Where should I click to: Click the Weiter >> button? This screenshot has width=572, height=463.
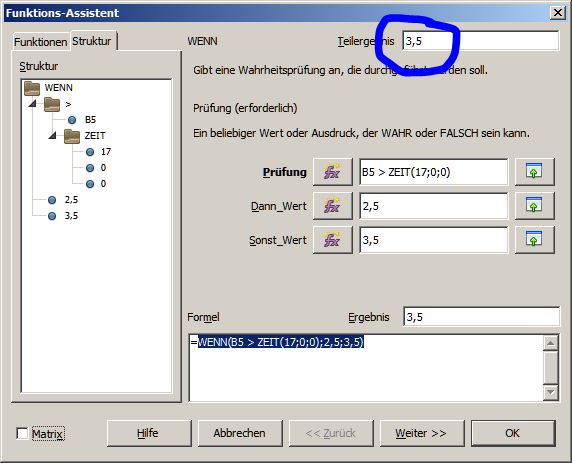[x=422, y=433]
